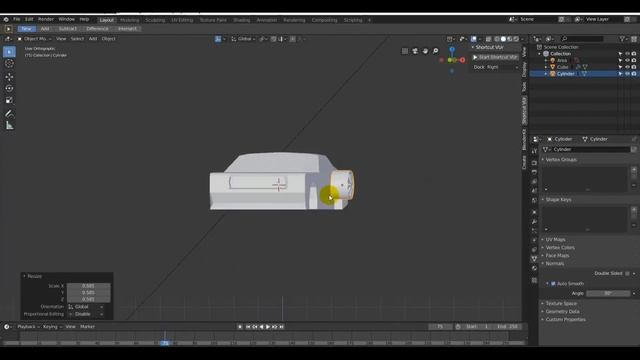Click the blue Z axis gizmo handle
Screen dimensions: 640x360
click(452, 49)
